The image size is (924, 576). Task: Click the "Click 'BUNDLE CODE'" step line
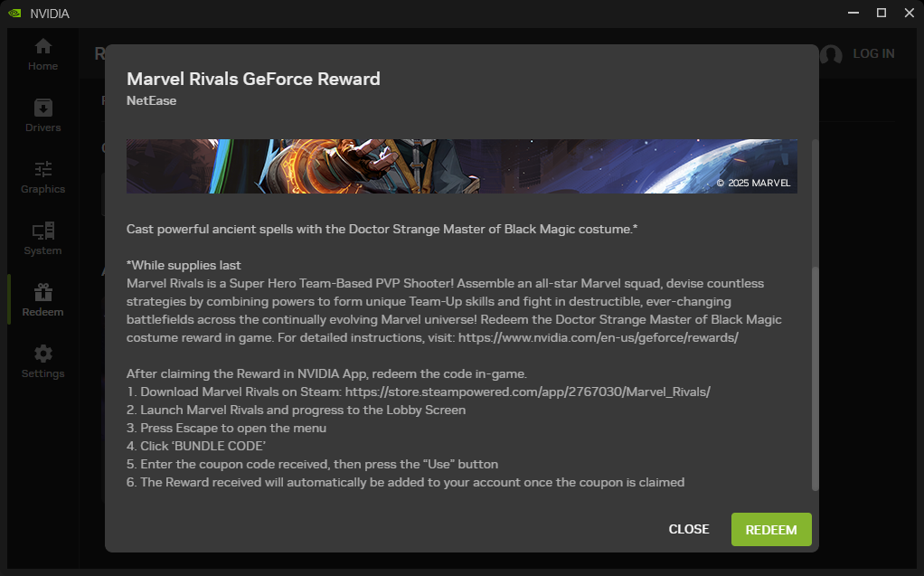pos(196,446)
